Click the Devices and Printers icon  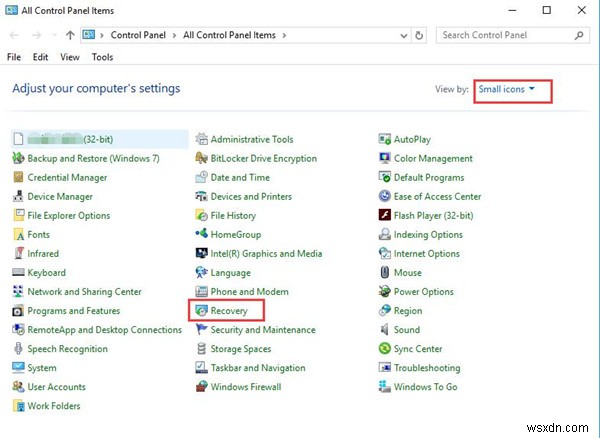pos(202,196)
